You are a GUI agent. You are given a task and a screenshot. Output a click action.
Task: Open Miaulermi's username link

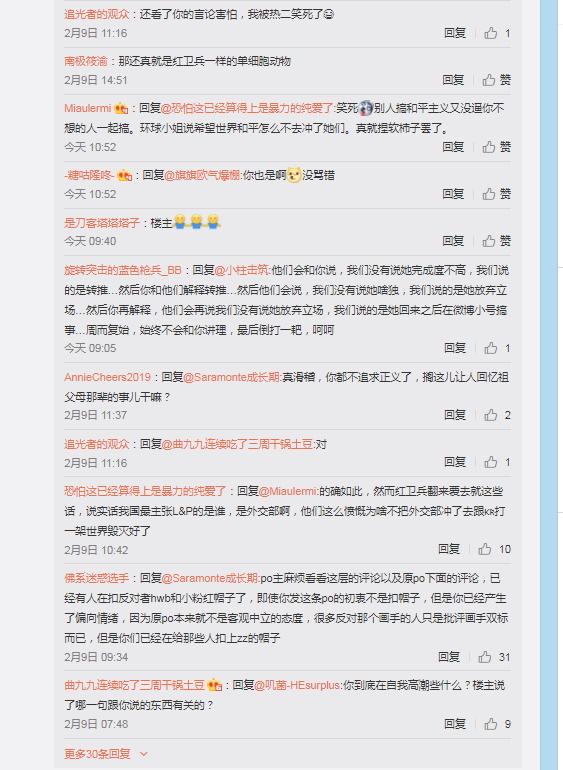coord(87,109)
